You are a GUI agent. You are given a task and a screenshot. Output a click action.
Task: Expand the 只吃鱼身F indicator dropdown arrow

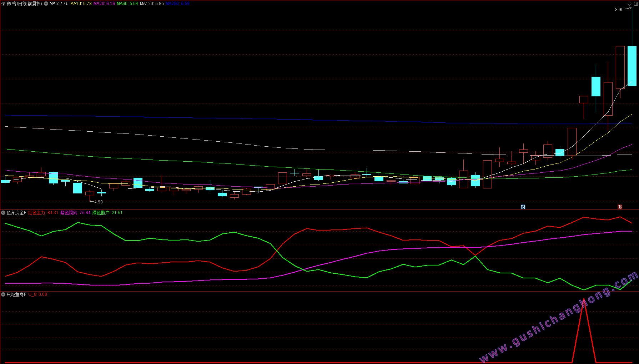pos(3,294)
